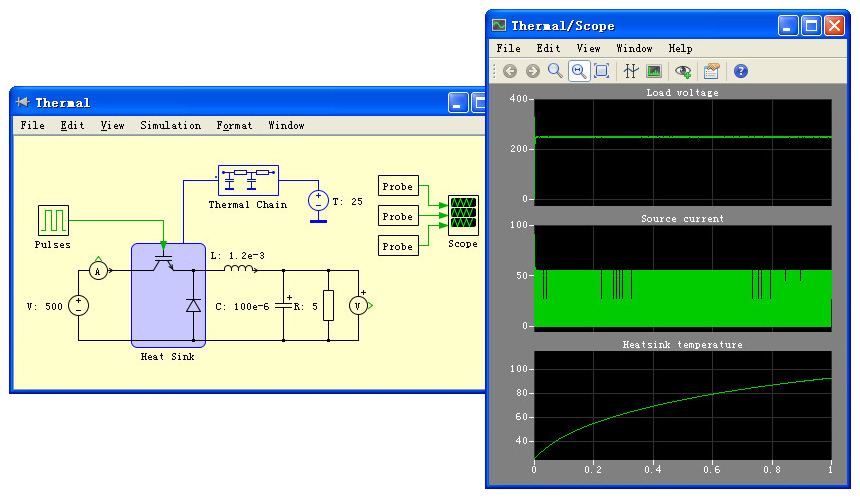
Task: Click inside the Heatsink temperature plot
Action: (x=683, y=406)
